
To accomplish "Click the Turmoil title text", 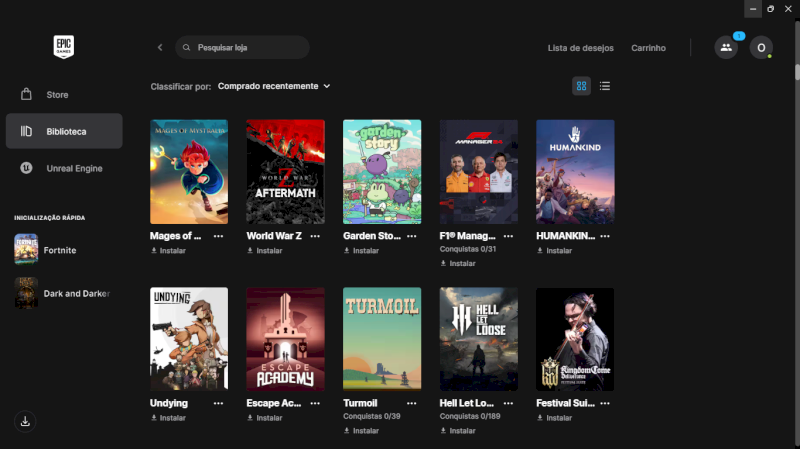I will coord(360,403).
